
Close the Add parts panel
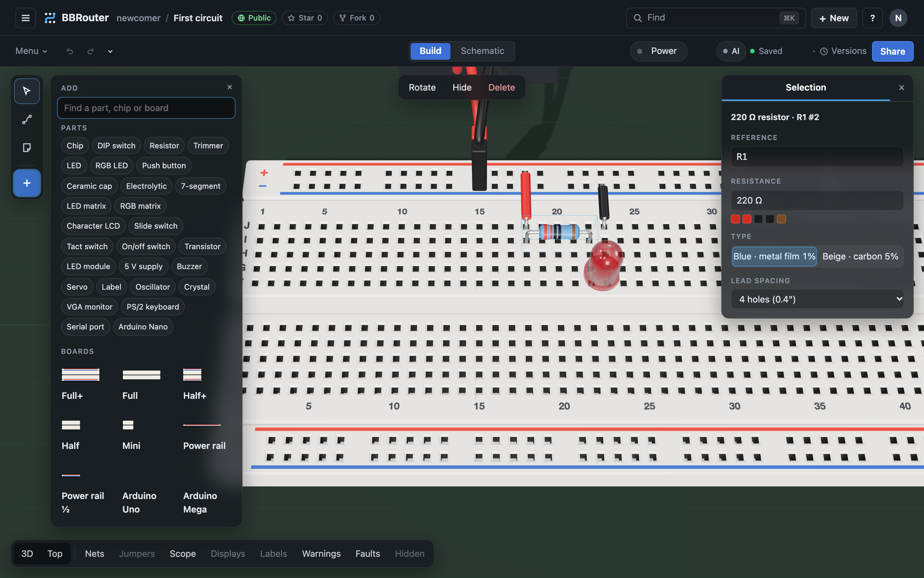(x=230, y=87)
